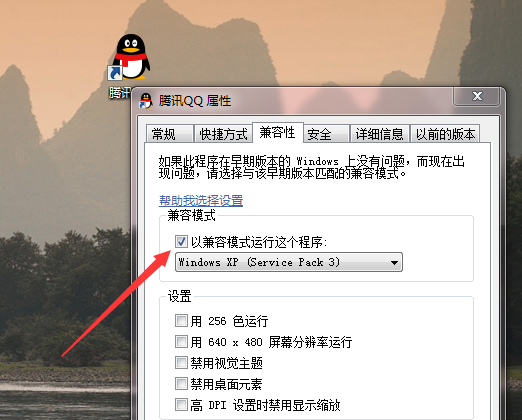Check the 禁用视觉主题 option

[181, 363]
